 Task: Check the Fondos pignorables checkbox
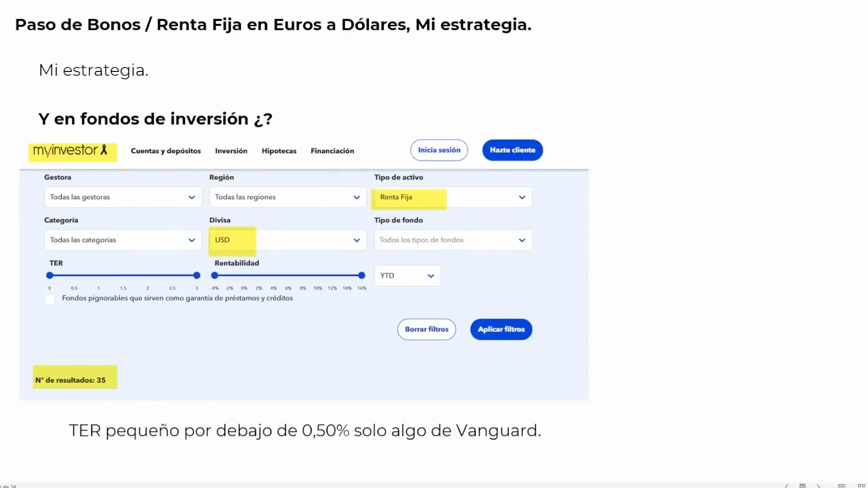(50, 299)
